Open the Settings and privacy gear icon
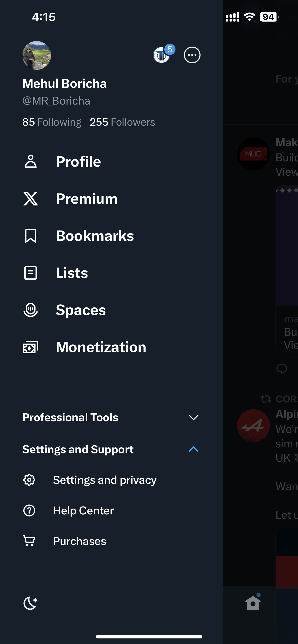298x644 pixels. [x=29, y=480]
